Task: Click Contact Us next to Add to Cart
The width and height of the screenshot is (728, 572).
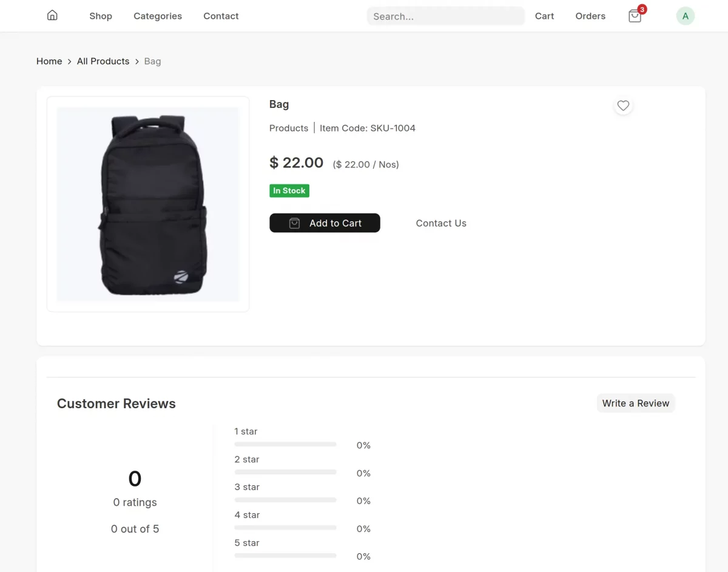Action: point(441,223)
